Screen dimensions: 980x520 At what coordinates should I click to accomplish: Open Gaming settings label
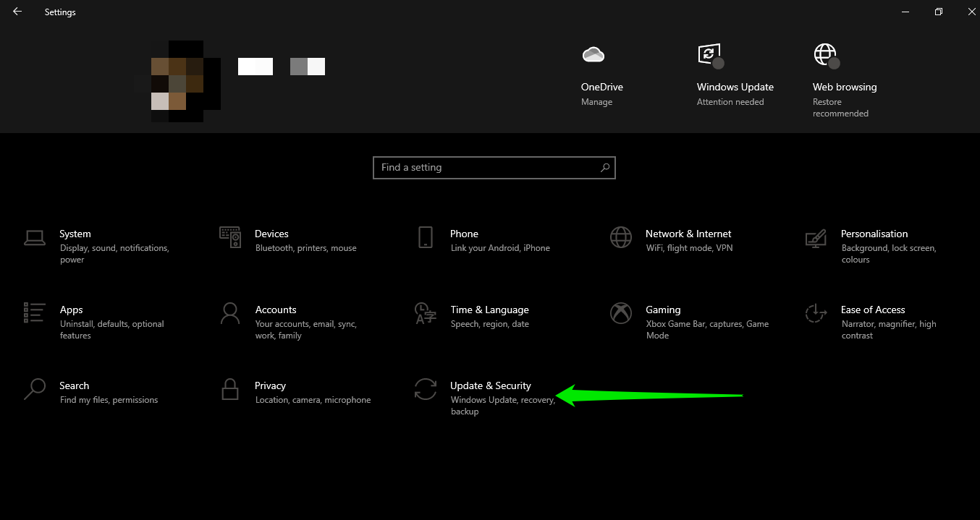663,310
